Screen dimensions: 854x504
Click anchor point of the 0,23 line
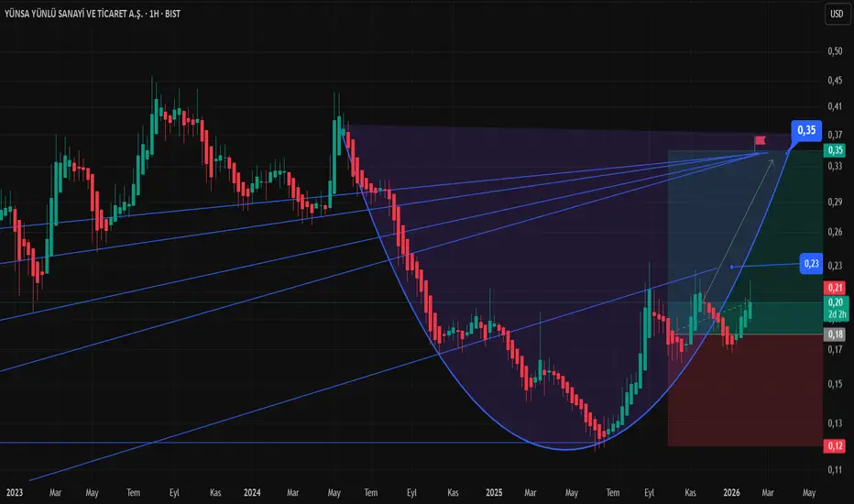(x=732, y=267)
